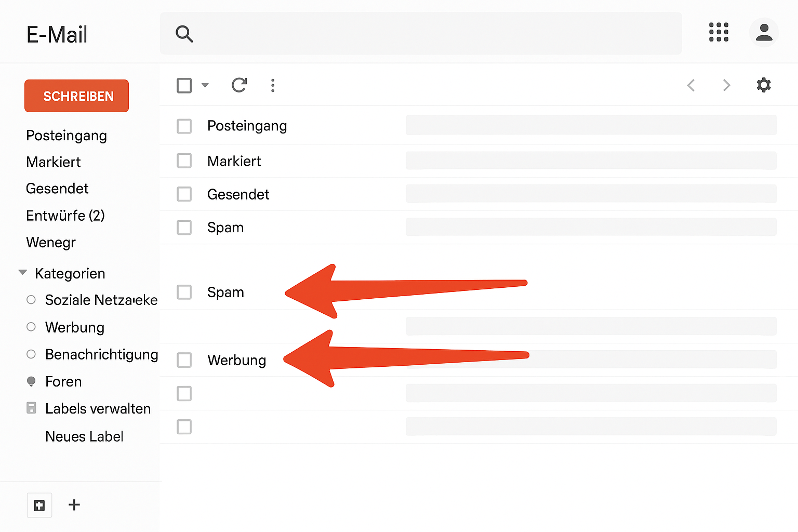The image size is (798, 532).
Task: Click the next page chevron arrow
Action: click(x=726, y=85)
